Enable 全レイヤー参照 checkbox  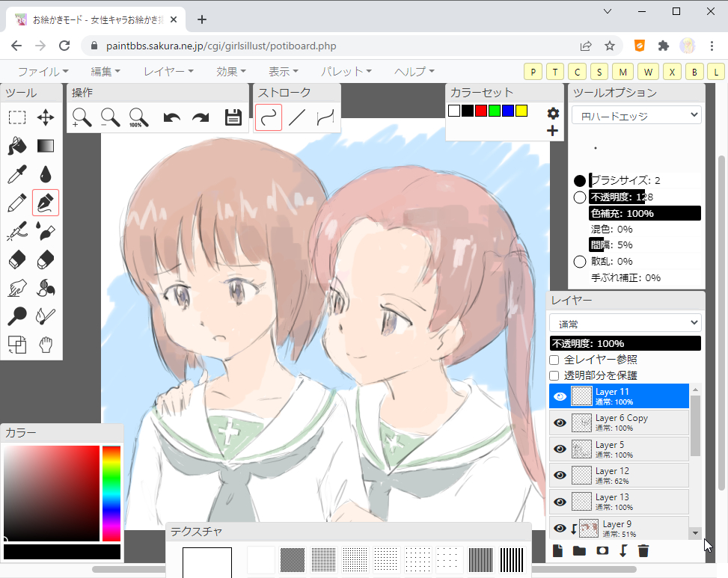point(554,360)
